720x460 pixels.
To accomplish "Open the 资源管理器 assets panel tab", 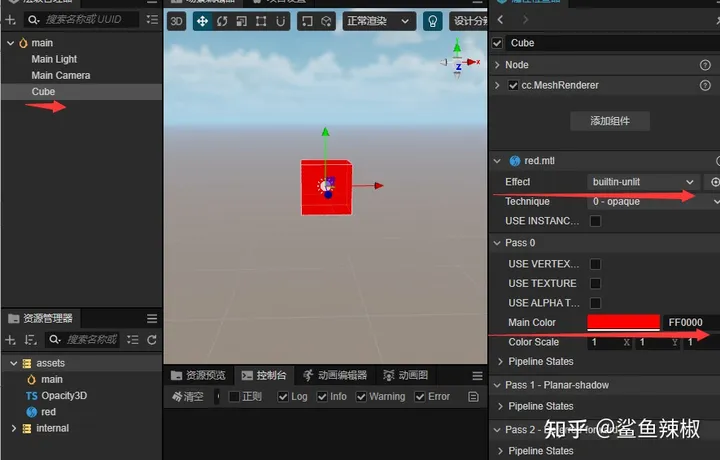I will tap(40, 319).
